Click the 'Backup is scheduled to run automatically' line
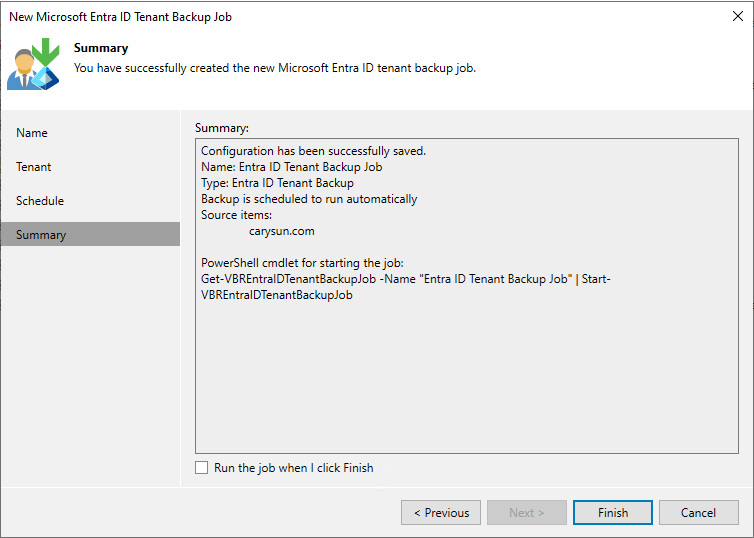The image size is (754, 538). (309, 199)
